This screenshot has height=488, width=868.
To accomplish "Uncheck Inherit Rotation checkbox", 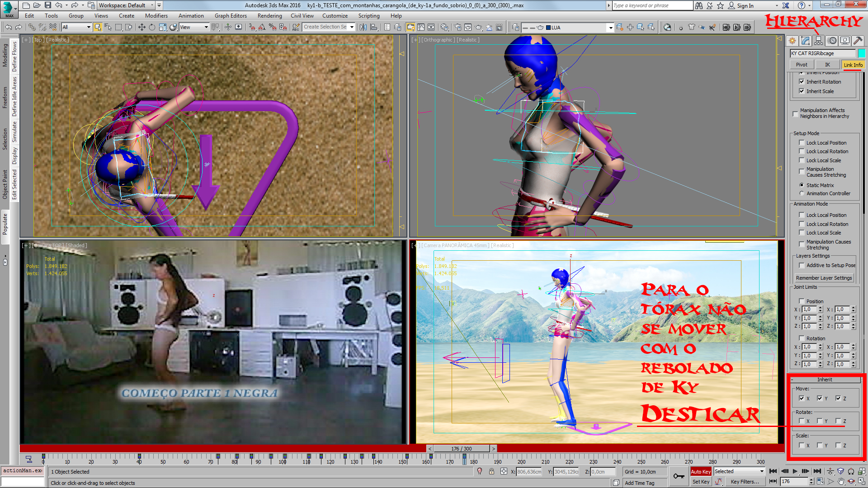I will pyautogui.click(x=802, y=82).
